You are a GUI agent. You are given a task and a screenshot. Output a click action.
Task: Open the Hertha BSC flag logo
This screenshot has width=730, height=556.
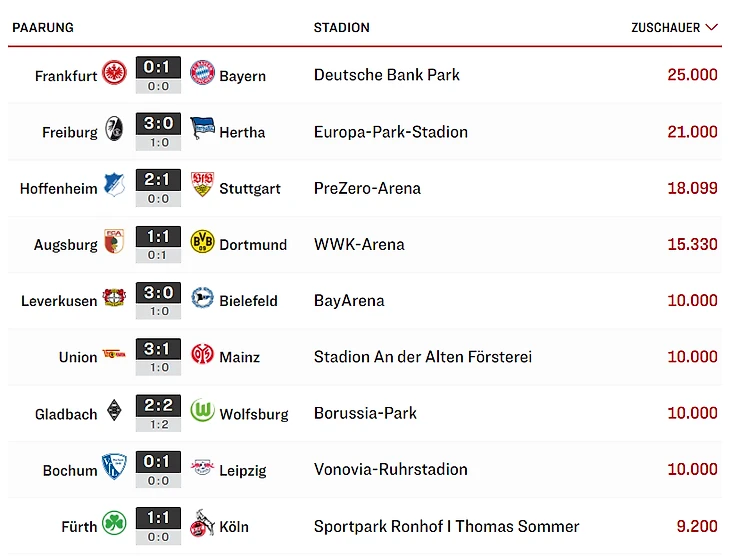click(202, 128)
